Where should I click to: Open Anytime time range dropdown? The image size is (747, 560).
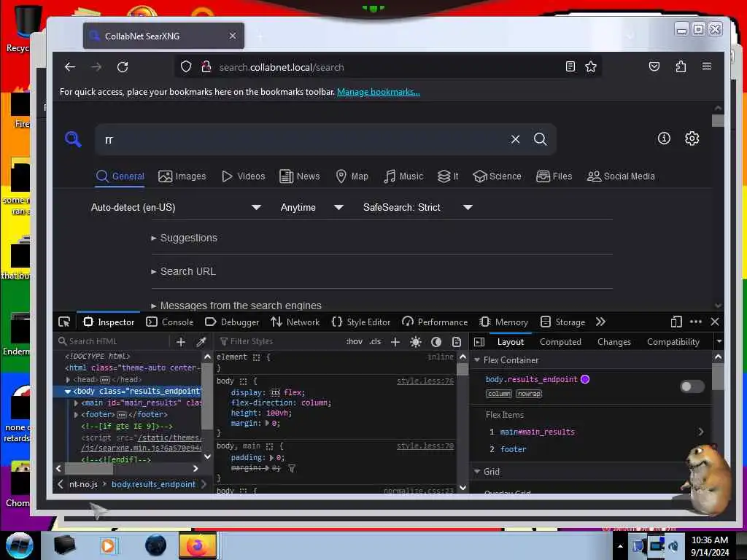311,208
